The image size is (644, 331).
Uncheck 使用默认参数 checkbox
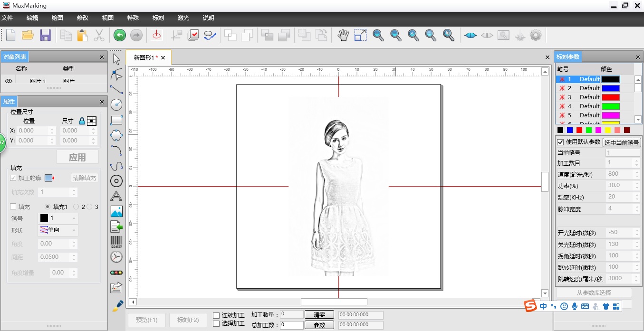coord(560,142)
